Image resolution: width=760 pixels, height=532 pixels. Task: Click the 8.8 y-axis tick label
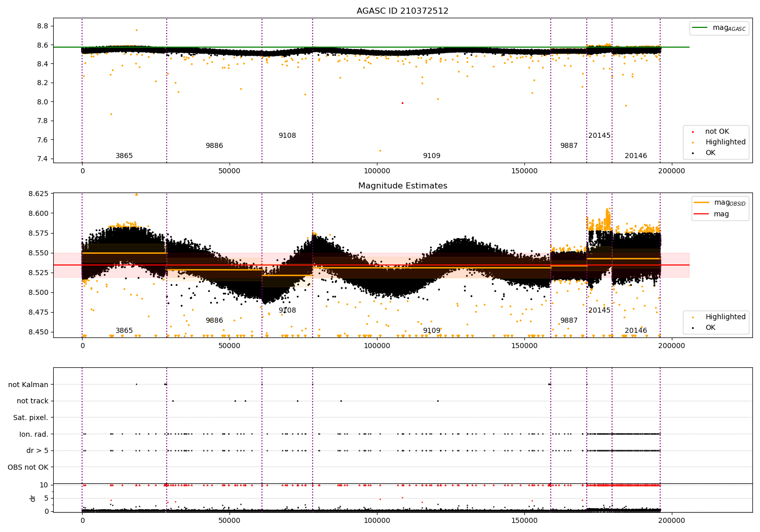click(43, 26)
